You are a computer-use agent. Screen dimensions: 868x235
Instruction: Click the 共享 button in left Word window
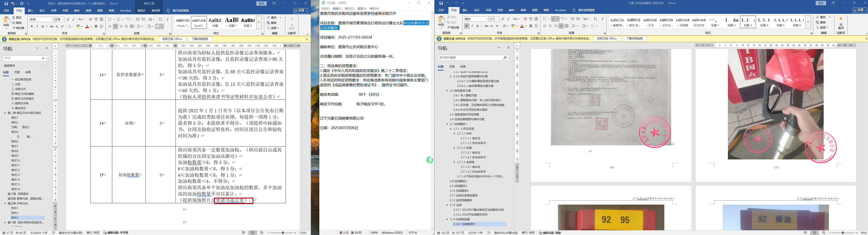point(301,11)
